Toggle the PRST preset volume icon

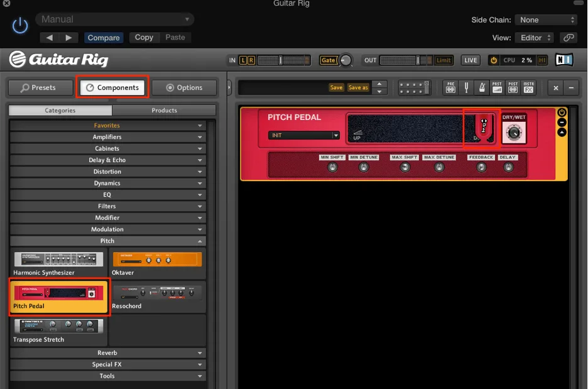click(498, 87)
